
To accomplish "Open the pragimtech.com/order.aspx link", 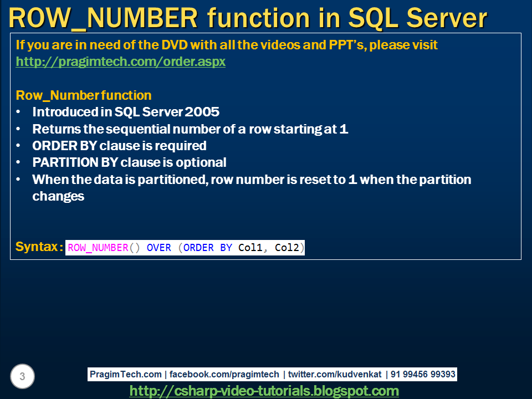I will (121, 62).
